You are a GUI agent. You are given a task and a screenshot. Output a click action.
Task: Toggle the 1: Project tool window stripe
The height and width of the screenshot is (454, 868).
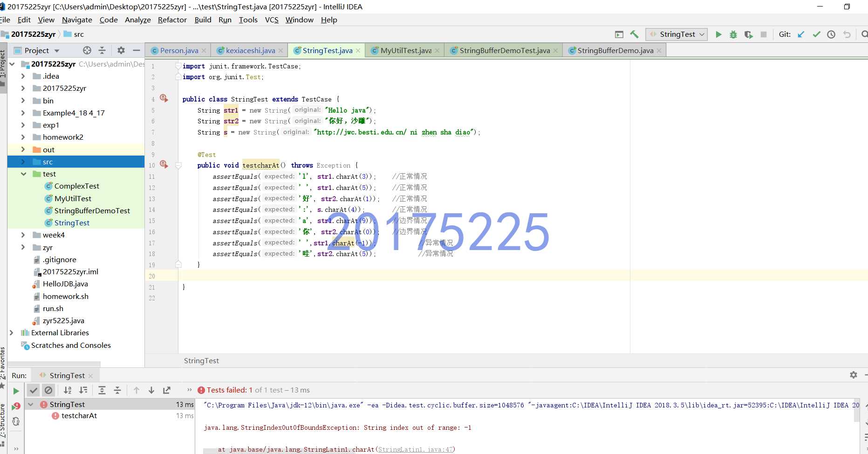click(3, 68)
